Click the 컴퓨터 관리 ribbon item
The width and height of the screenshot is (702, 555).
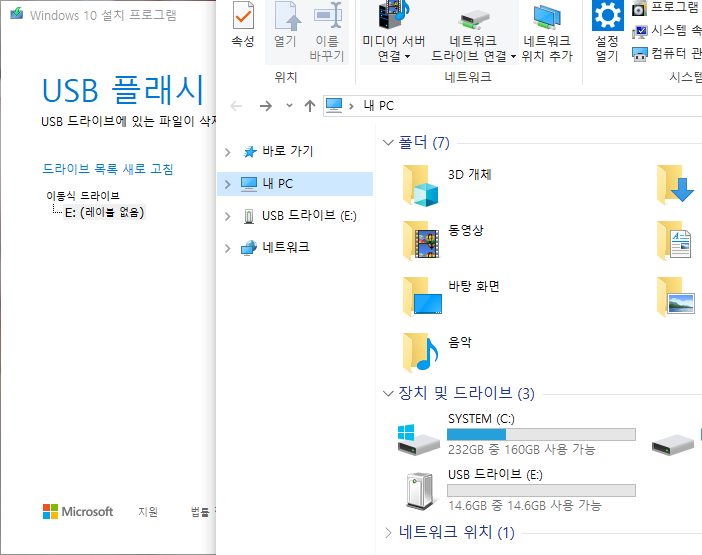click(x=666, y=54)
